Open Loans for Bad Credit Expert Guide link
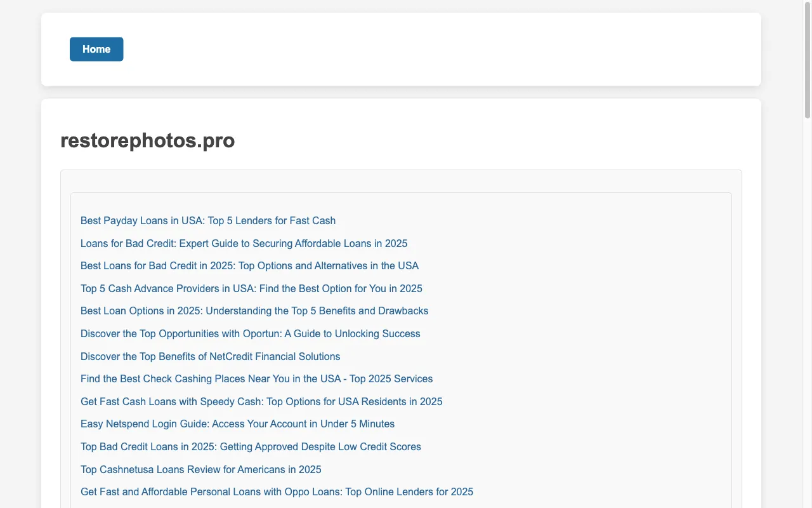Viewport: 812px width, 508px height. [244, 243]
